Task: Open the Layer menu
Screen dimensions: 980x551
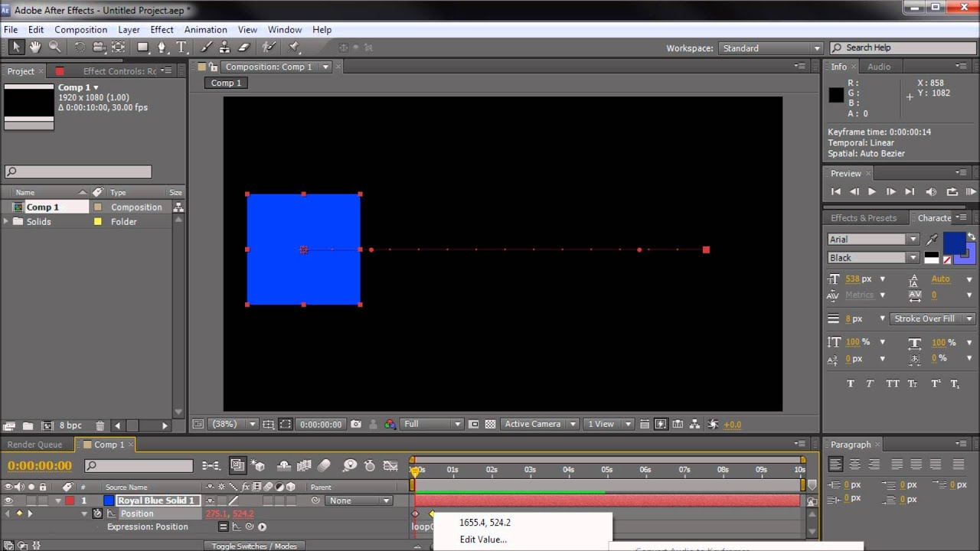Action: 129,30
